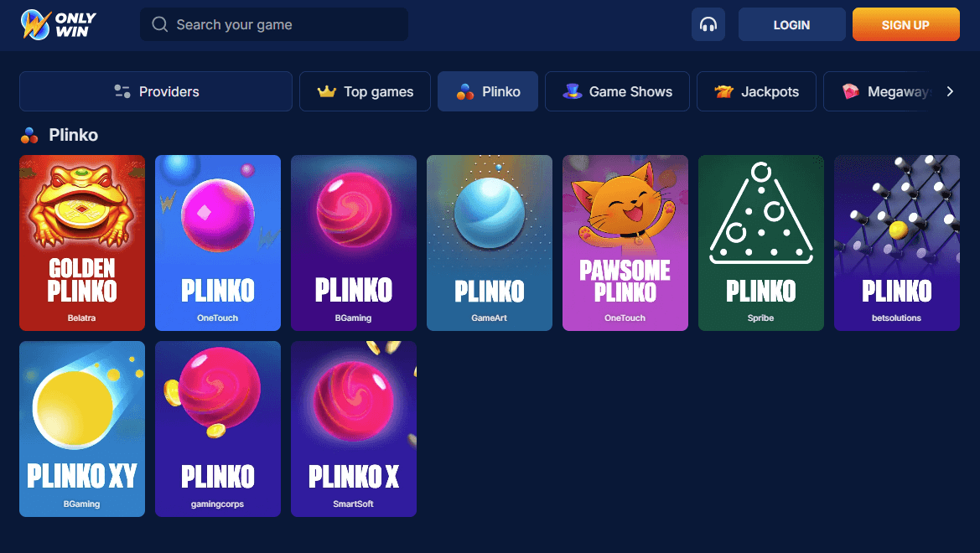Image resolution: width=980 pixels, height=553 pixels.
Task: Click the gem icon beside Megaways
Action: click(x=851, y=91)
